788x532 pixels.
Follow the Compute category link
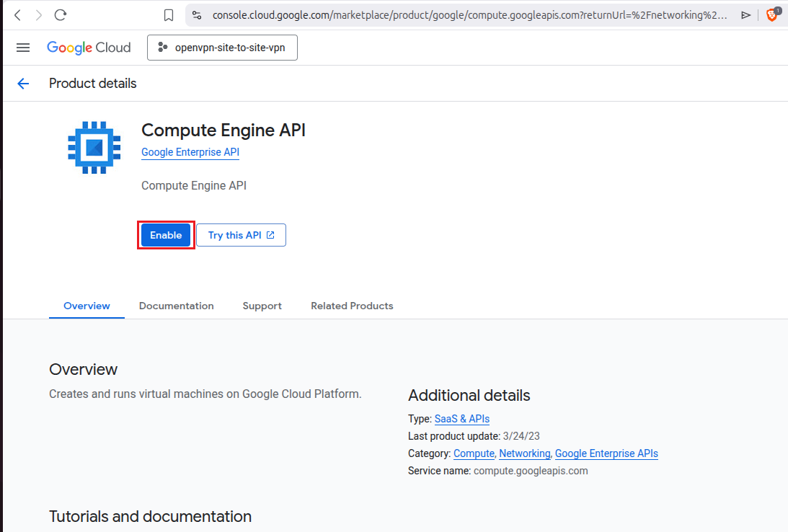pos(474,453)
